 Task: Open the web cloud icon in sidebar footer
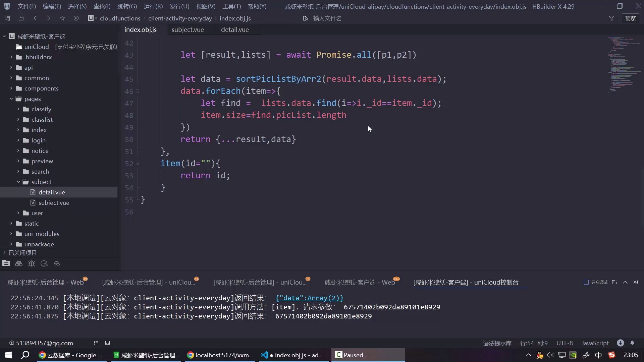[x=57, y=264]
